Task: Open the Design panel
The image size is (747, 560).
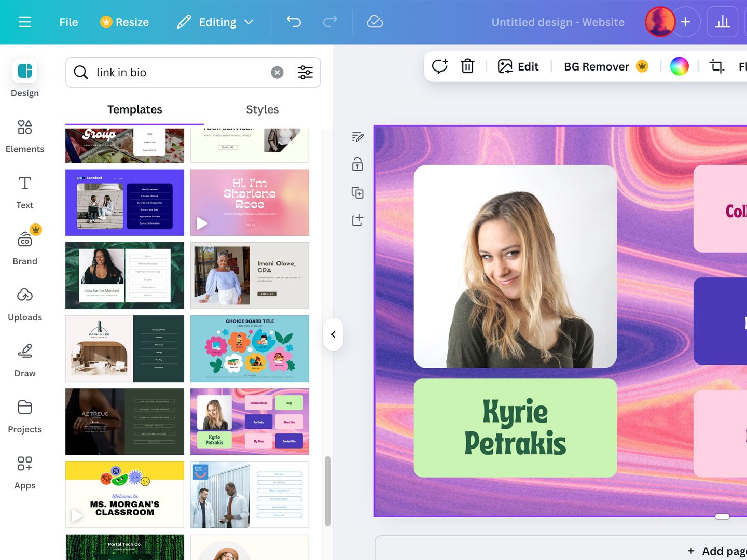Action: pyautogui.click(x=25, y=78)
